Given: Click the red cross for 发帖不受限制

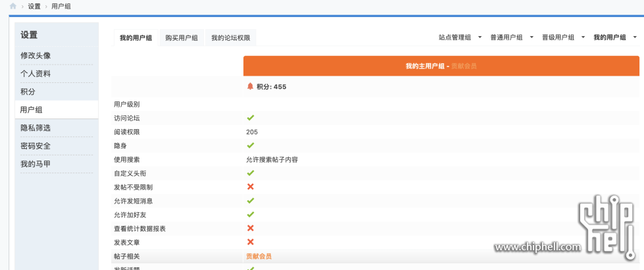Looking at the screenshot, I should (251, 186).
